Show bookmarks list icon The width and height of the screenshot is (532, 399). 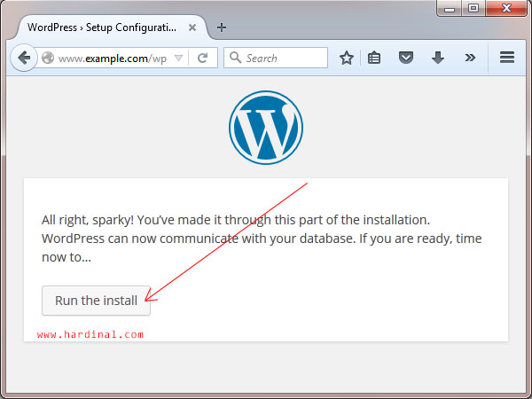(374, 58)
